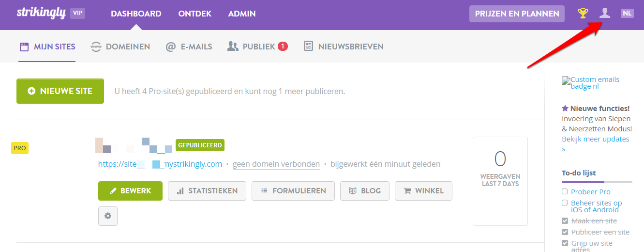
Task: Open site settings gear button
Action: pos(108,216)
